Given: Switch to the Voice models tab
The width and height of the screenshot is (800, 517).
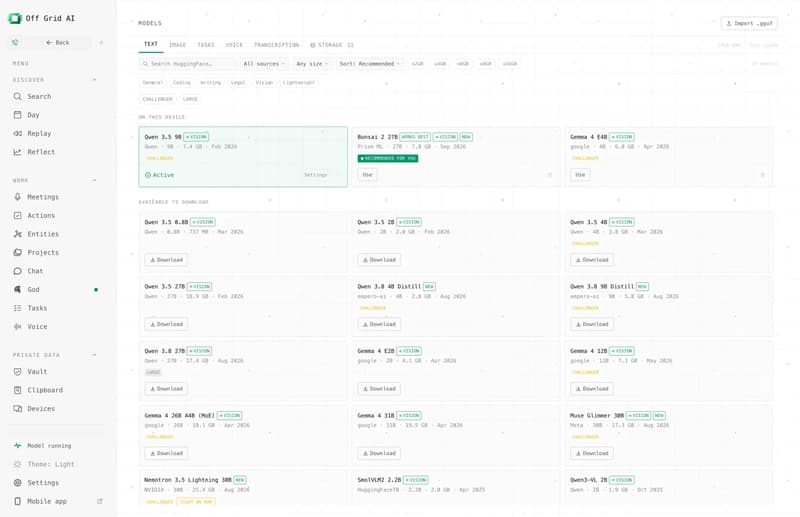Looking at the screenshot, I should coord(234,45).
